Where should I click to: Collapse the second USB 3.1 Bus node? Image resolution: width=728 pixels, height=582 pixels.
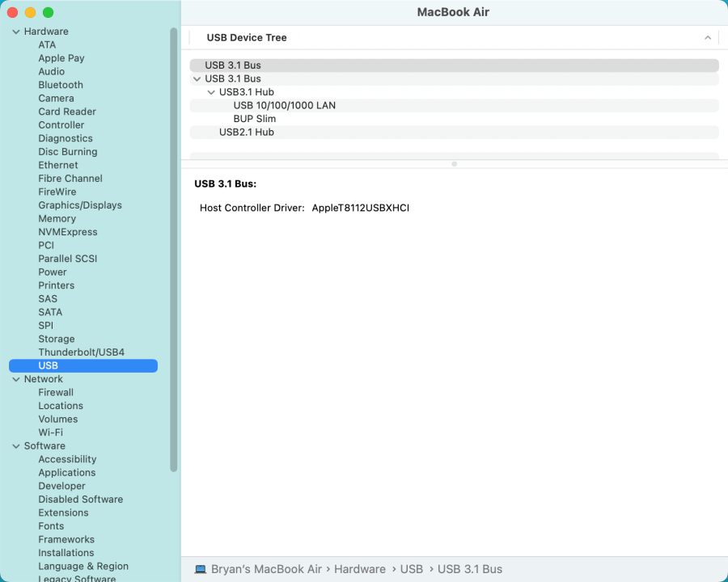pos(197,78)
